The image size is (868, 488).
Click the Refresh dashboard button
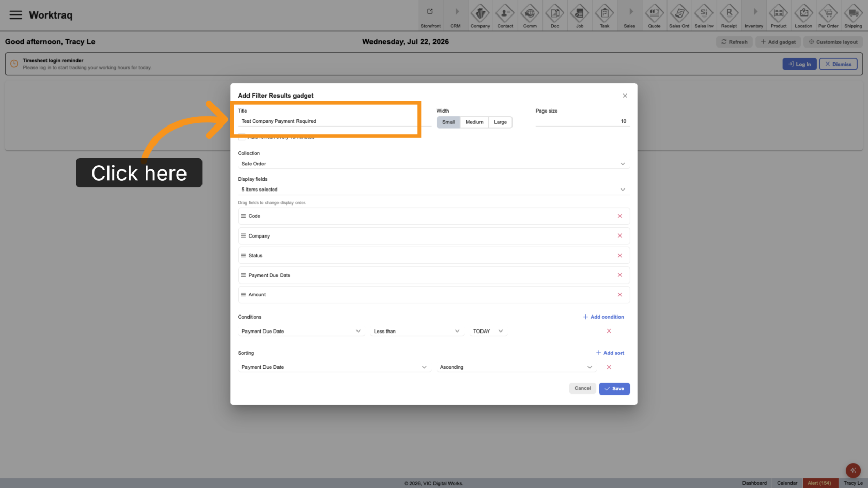(734, 42)
